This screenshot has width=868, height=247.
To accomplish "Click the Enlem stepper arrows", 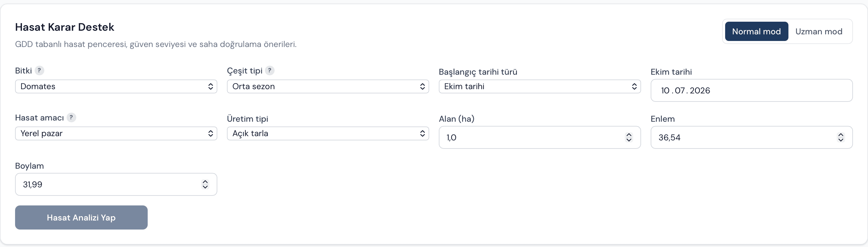I will [x=841, y=137].
